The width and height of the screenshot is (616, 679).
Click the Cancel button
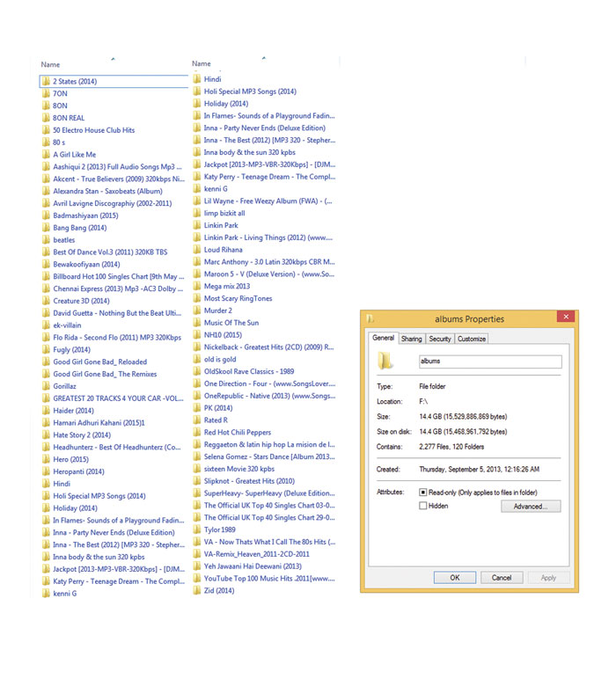tap(502, 578)
